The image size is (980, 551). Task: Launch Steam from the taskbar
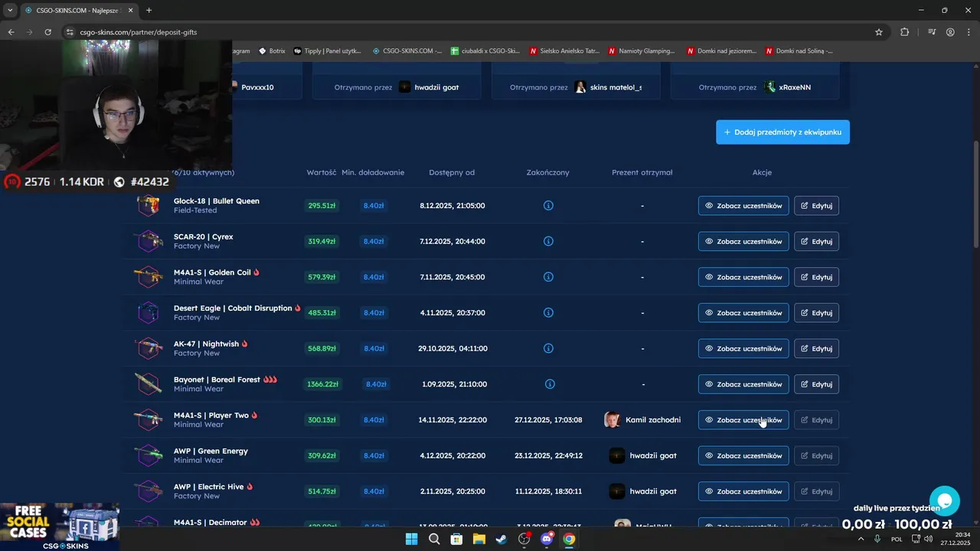tap(501, 539)
